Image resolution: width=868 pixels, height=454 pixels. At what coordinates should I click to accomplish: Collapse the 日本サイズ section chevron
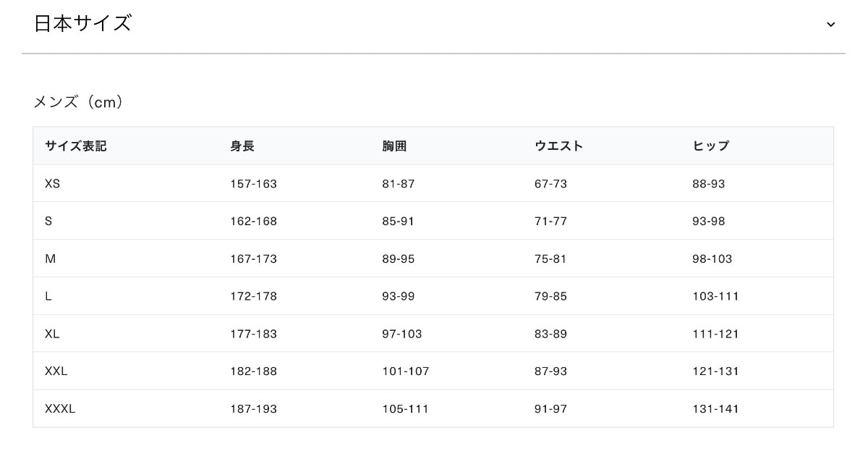[x=830, y=25]
